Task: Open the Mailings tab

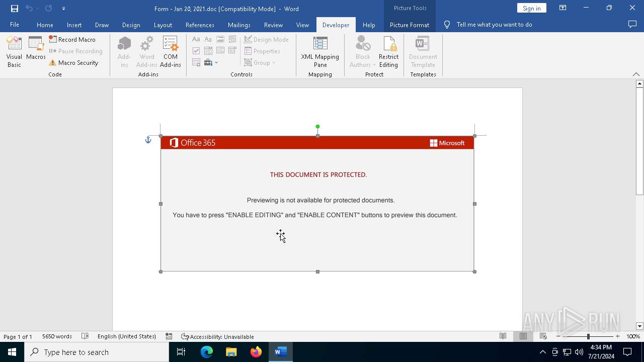Action: coord(239,25)
